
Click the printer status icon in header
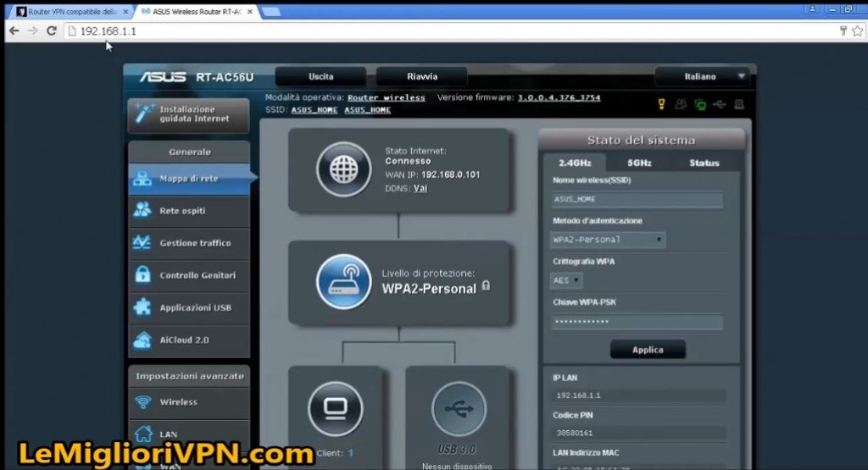point(738,104)
